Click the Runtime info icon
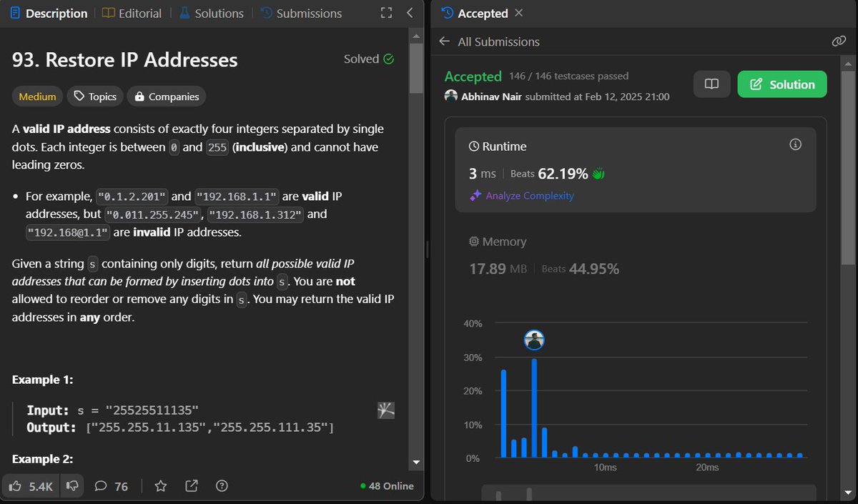858x504 pixels. click(795, 145)
